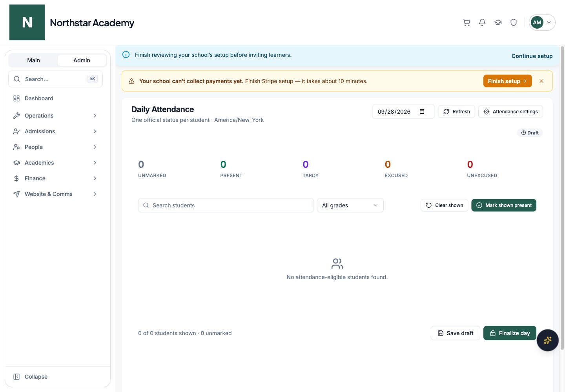Viewport: 565px width, 392px height.
Task: Click Continue setup link
Action: (532, 56)
